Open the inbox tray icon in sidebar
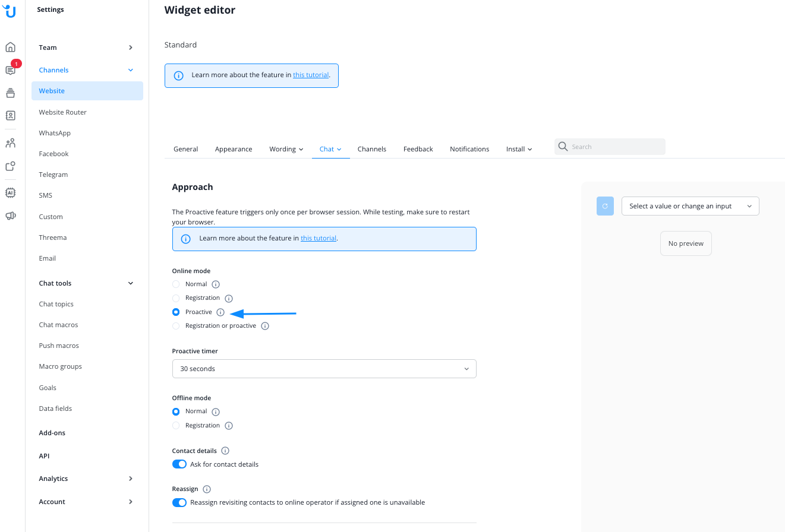Screen dimensions: 785x532 (11, 93)
